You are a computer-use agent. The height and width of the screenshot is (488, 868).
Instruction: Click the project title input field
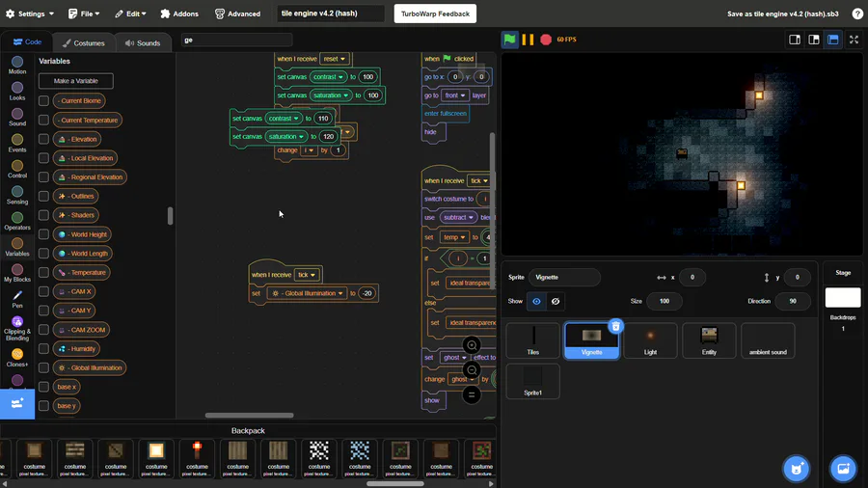click(x=331, y=14)
